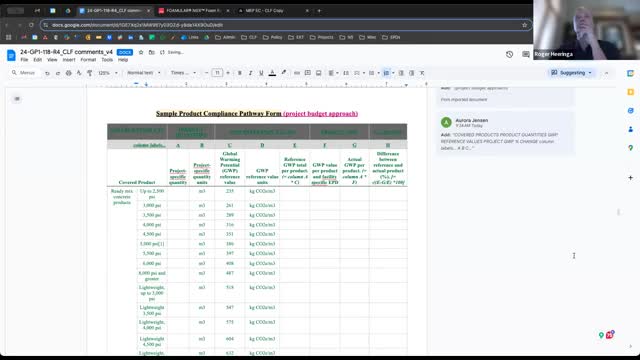The image size is (640, 360).
Task: Click the move-to-folder icon beside title
Action: click(152, 52)
